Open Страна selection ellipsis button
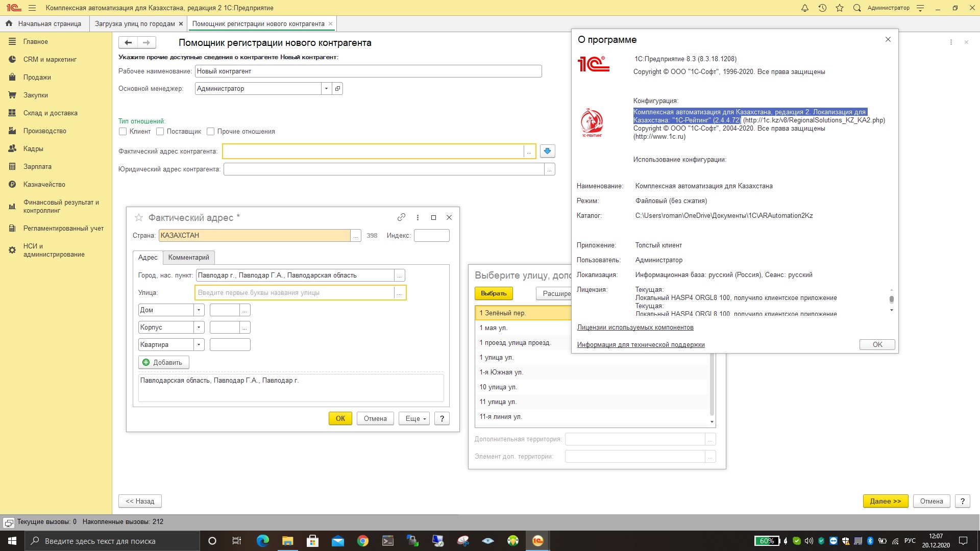 pos(356,235)
